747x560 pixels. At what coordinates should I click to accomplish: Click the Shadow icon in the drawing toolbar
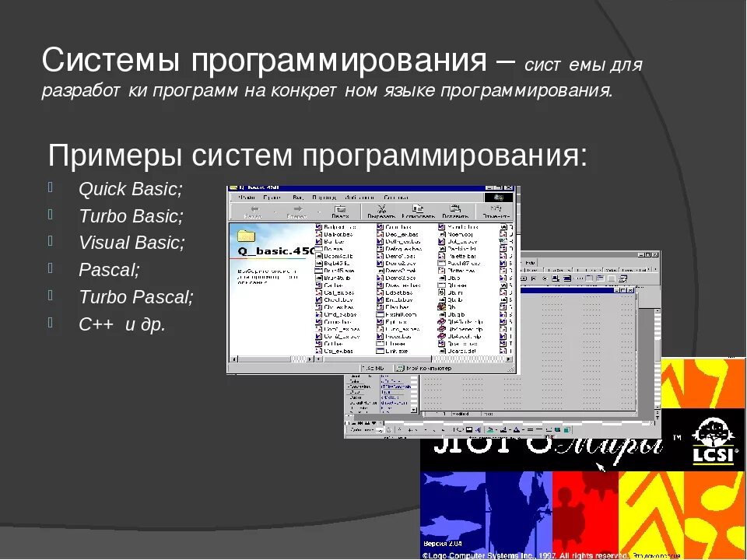pyautogui.click(x=557, y=430)
